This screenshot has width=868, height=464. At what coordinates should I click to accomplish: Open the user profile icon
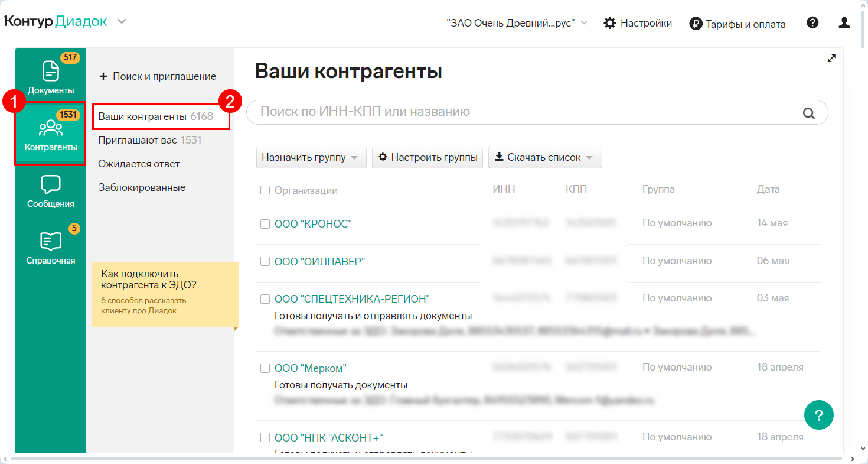pyautogui.click(x=844, y=23)
